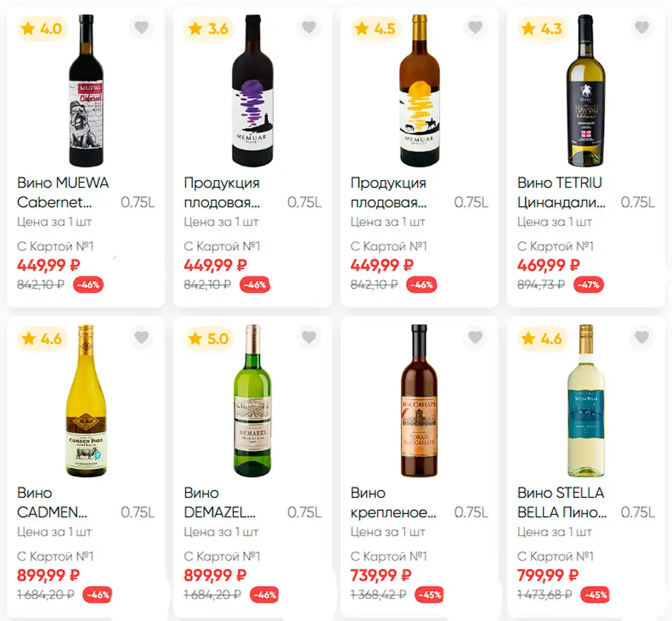Click heart icon on CADMEN Park wine

(141, 337)
